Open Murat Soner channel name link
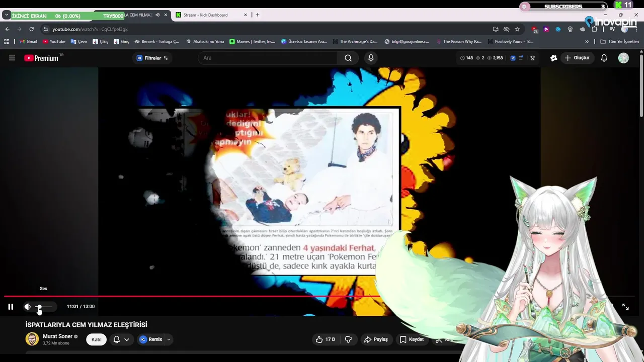644x362 pixels. [57, 336]
